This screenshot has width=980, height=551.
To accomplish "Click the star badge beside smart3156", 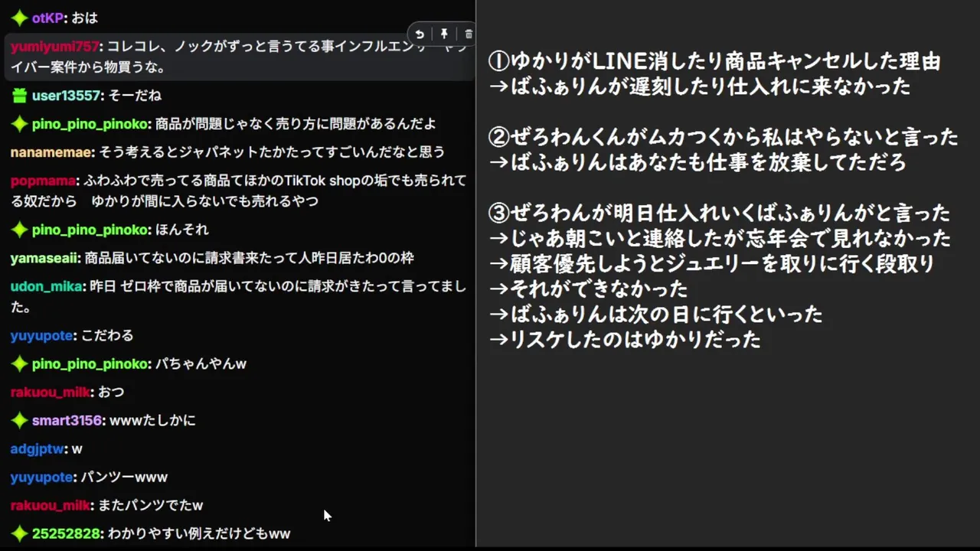I will point(19,420).
